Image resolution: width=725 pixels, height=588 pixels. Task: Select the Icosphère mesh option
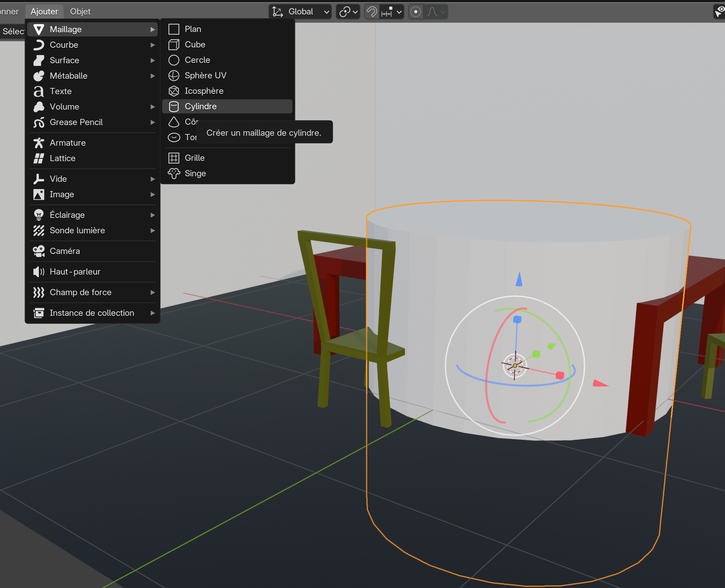click(204, 91)
